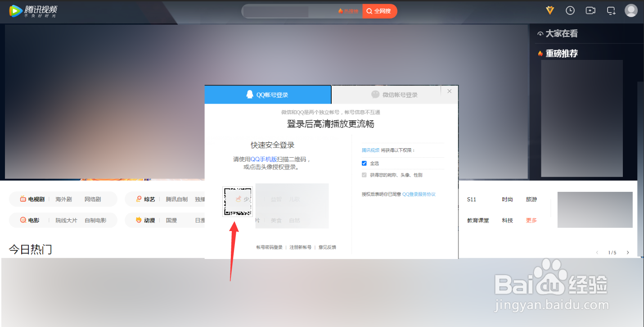
Task: Open the 旅游 category
Action: [531, 199]
